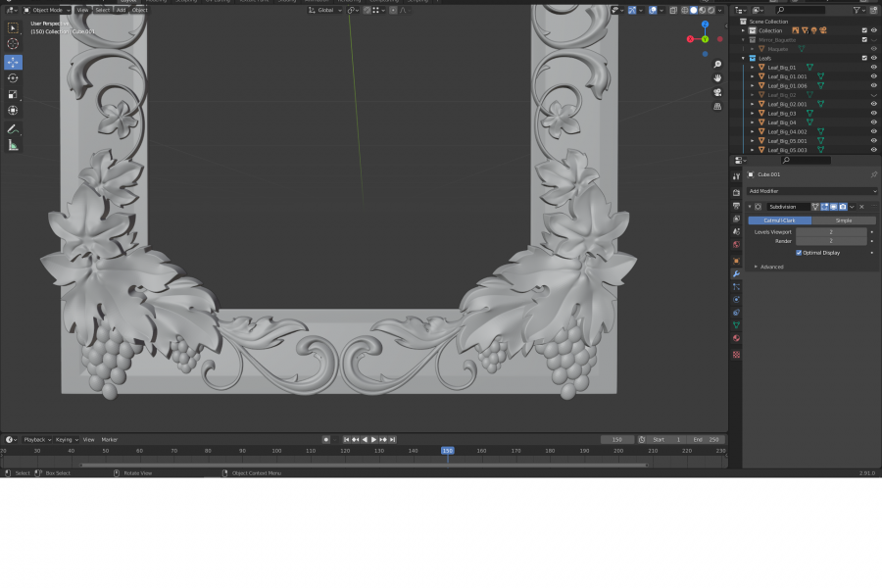The height and width of the screenshot is (588, 882).
Task: Open the View Layer properties tab
Action: click(x=736, y=219)
